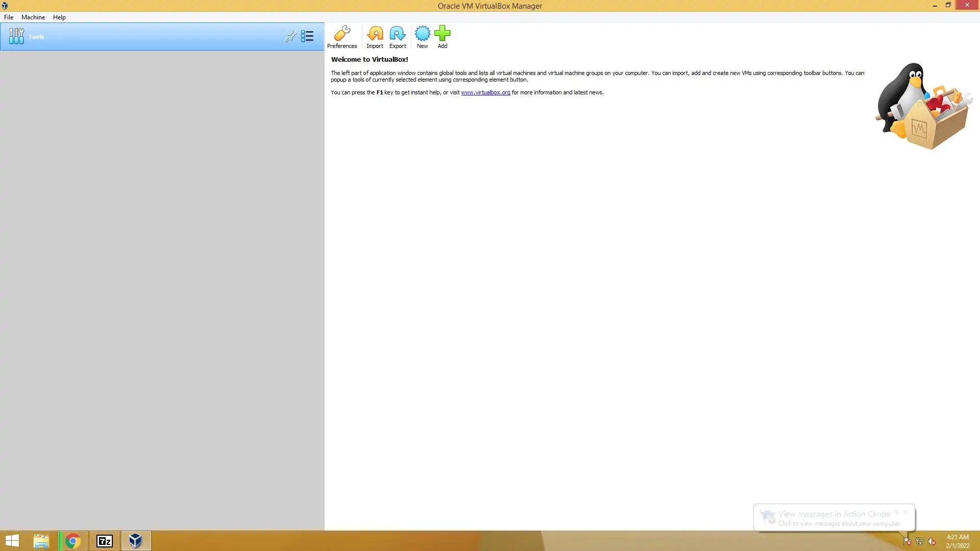
Task: Pin the Tools menu with pushpin
Action: 290,36
